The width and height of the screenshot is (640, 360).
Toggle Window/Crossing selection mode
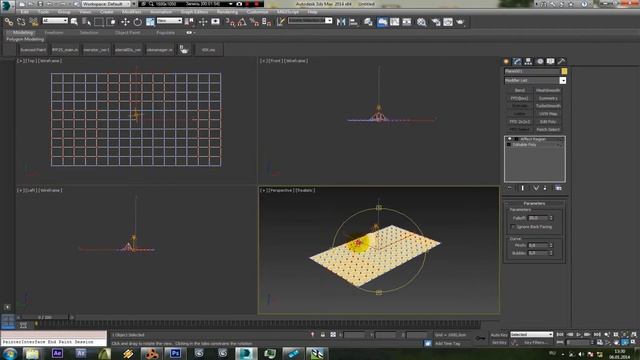111,22
